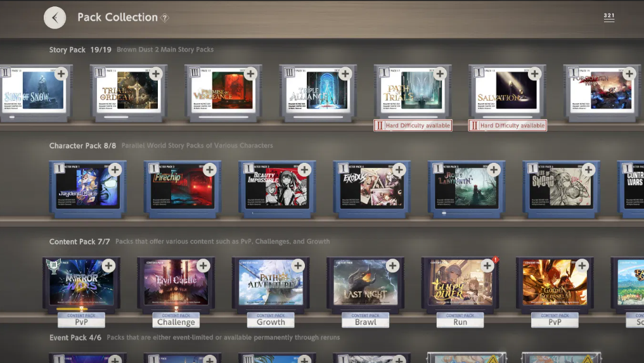
Task: Open the Salvation story pack
Action: [507, 93]
